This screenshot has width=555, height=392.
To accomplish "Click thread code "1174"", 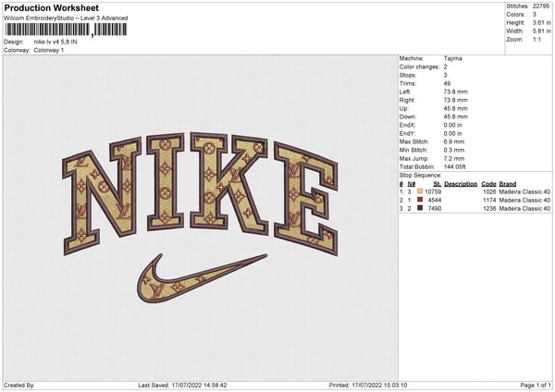I will 489,201.
